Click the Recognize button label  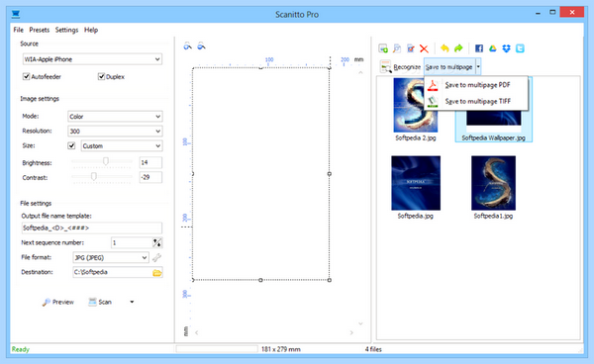click(407, 67)
